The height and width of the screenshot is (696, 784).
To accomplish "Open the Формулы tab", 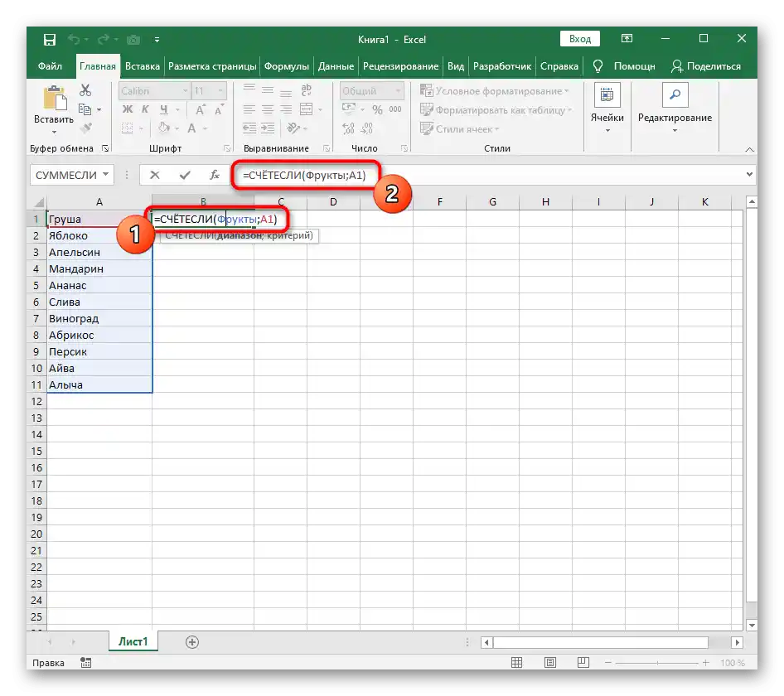I will pyautogui.click(x=287, y=66).
